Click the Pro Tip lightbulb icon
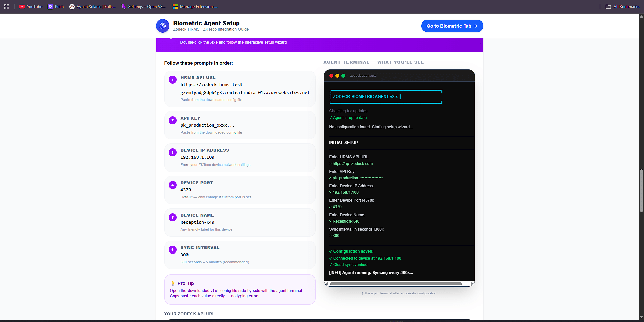The height and width of the screenshot is (322, 644). click(173, 283)
